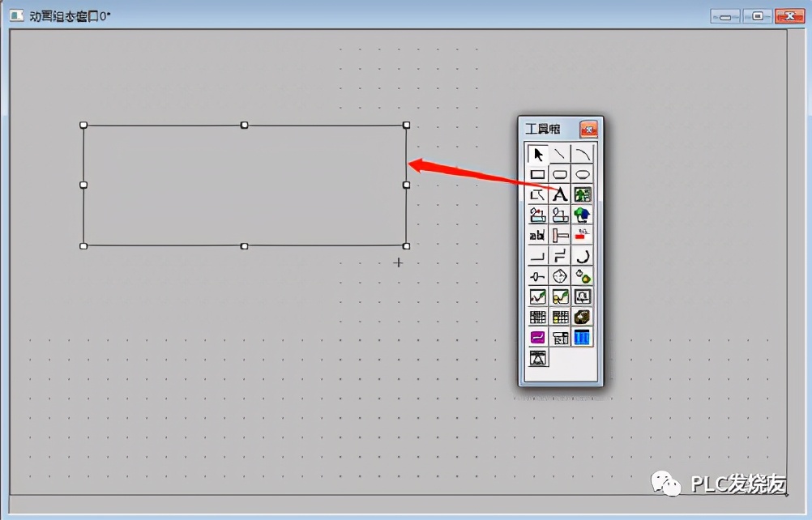
Task: Select the rounded rectangle tool
Action: point(560,174)
